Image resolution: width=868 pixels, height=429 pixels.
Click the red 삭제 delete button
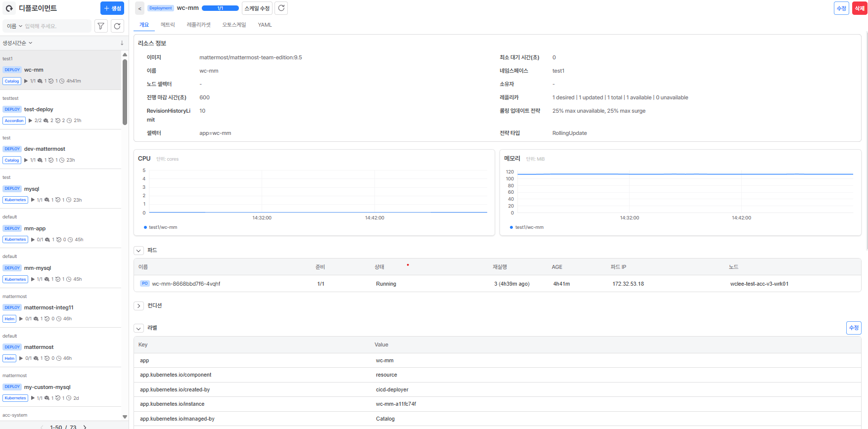(860, 8)
